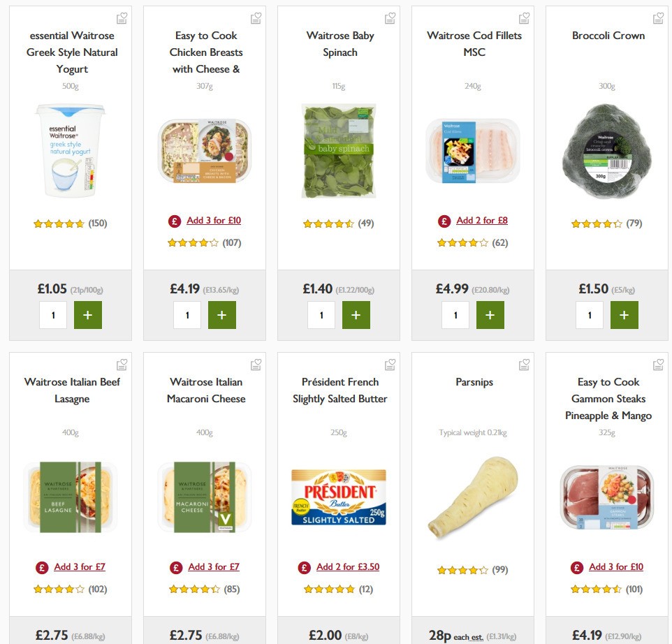Click the £ icon on Beef Lasagne offer
The image size is (672, 644).
[42, 567]
